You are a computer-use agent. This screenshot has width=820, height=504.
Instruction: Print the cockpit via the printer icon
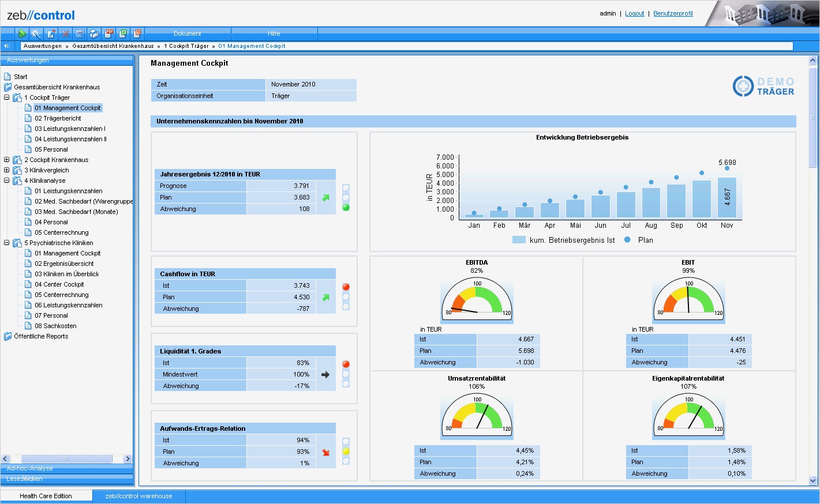pyautogui.click(x=93, y=33)
